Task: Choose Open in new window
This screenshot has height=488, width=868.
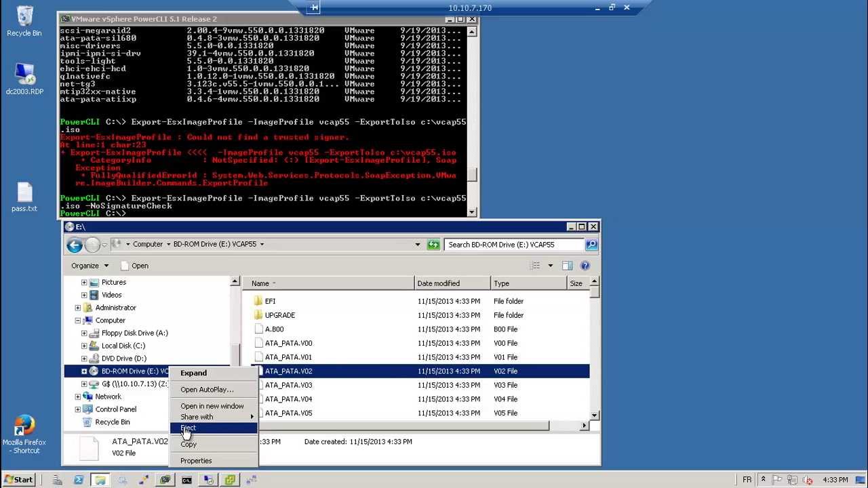Action: tap(213, 406)
